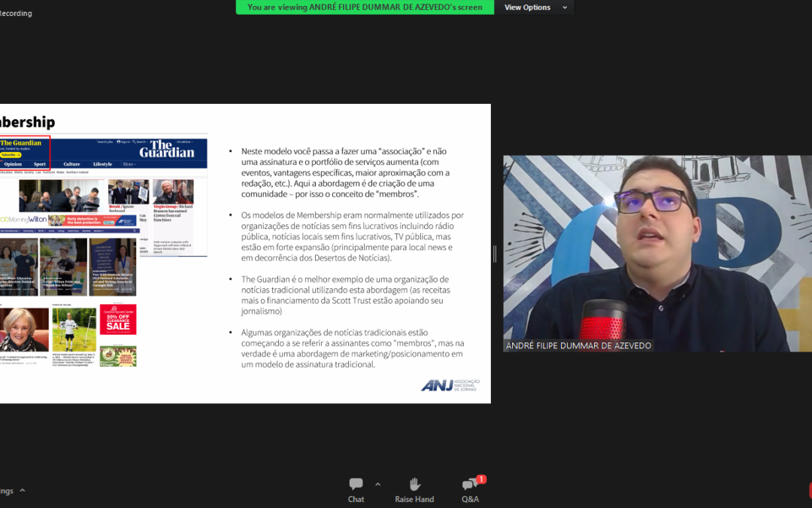Select André's speaker video thumbnail
This screenshot has width=812, height=508.
[x=658, y=254]
